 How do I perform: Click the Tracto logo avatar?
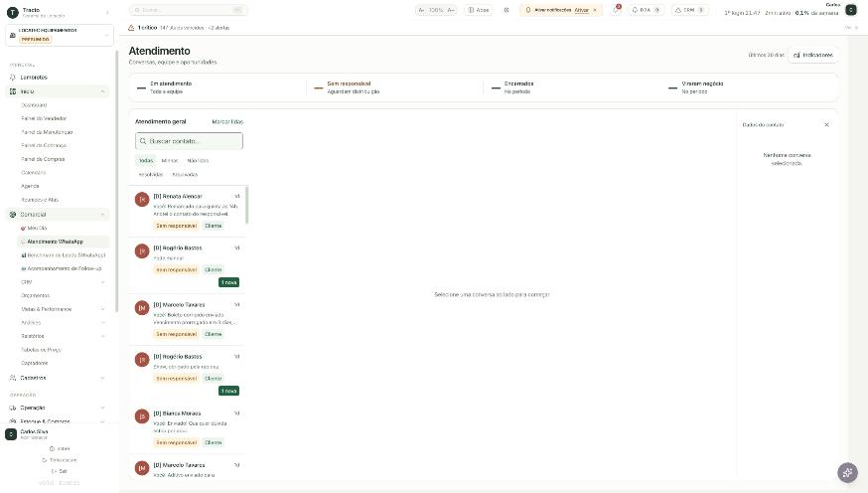(12, 13)
